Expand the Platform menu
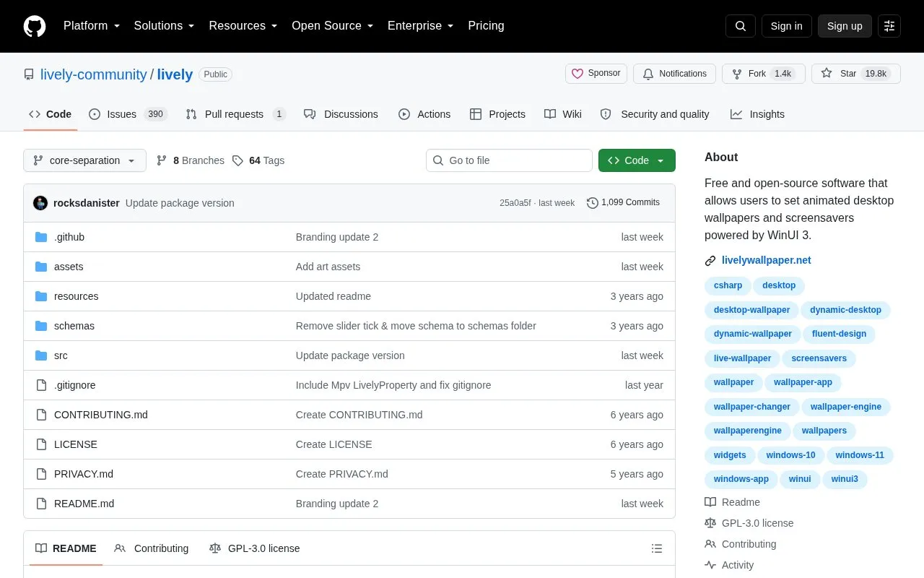 click(x=92, y=26)
